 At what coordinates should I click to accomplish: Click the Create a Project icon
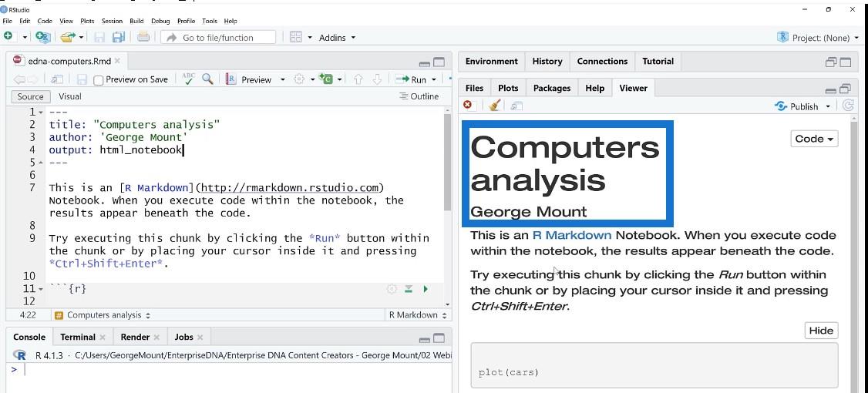(42, 37)
